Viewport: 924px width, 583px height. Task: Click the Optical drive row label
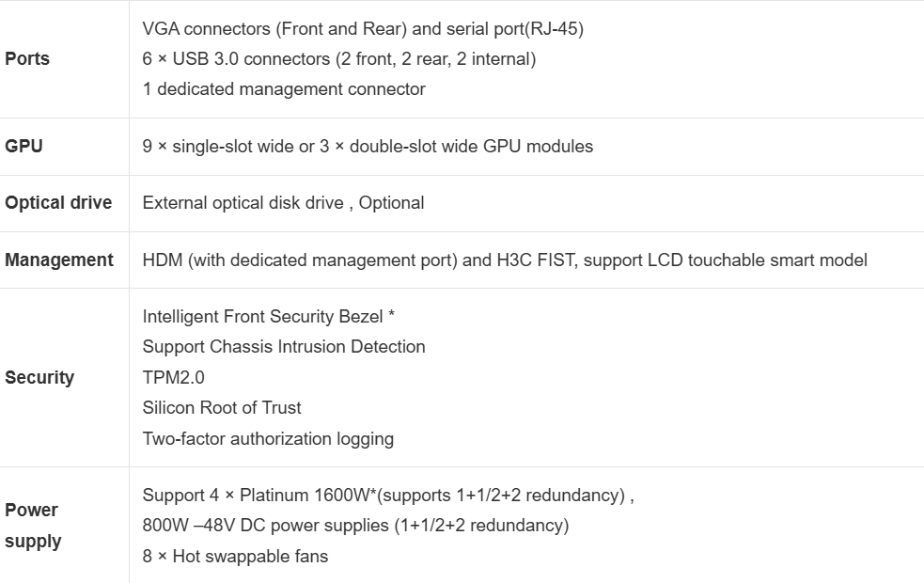pyautogui.click(x=58, y=202)
